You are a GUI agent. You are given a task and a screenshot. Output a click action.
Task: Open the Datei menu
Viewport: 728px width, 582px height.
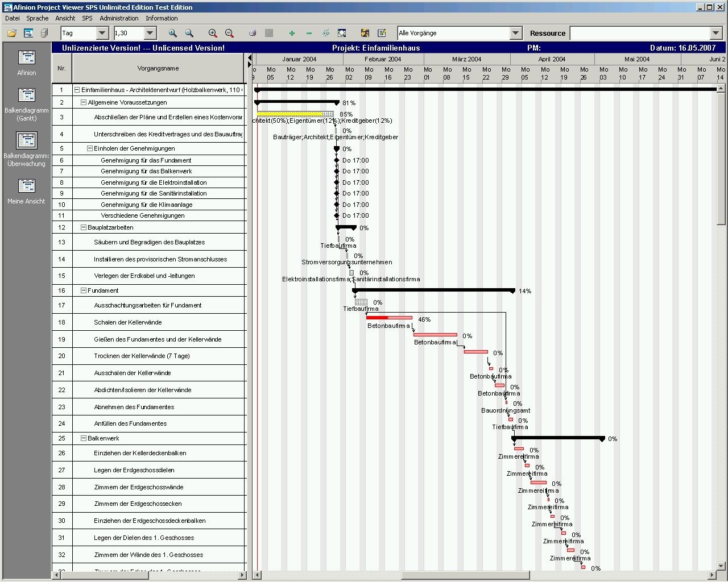(x=12, y=18)
